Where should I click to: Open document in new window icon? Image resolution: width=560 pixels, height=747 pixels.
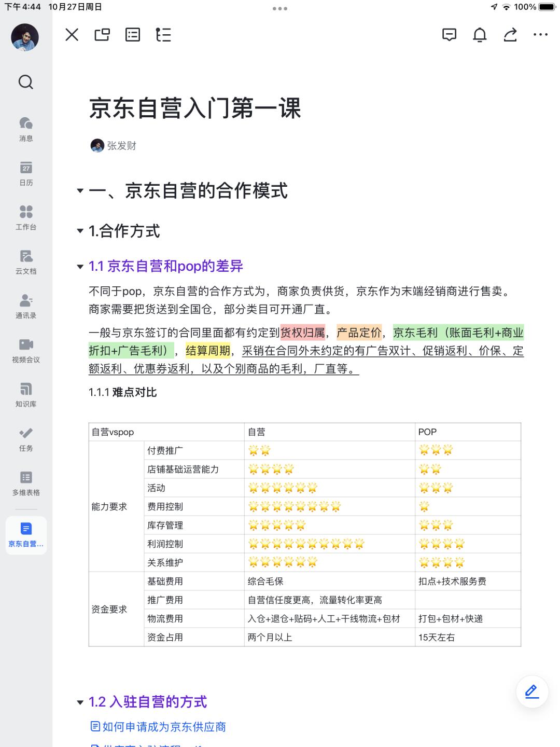[x=102, y=35]
